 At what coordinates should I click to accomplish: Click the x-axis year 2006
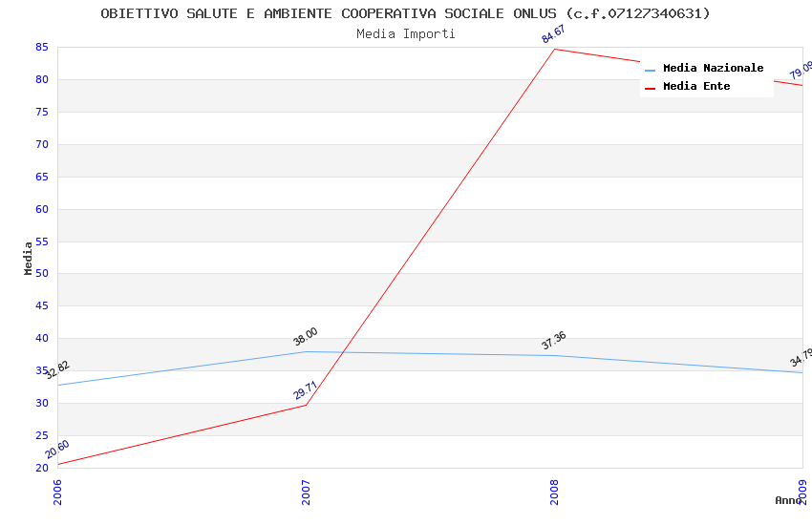pos(57,492)
